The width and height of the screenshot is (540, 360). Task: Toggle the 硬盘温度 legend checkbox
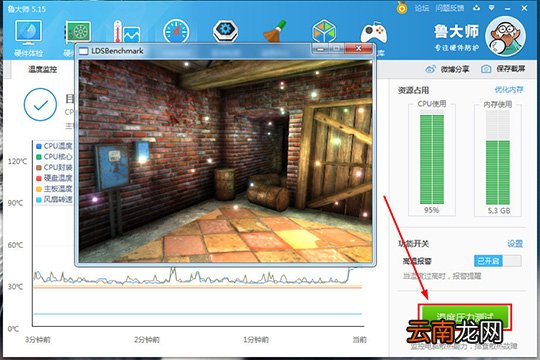pos(39,178)
